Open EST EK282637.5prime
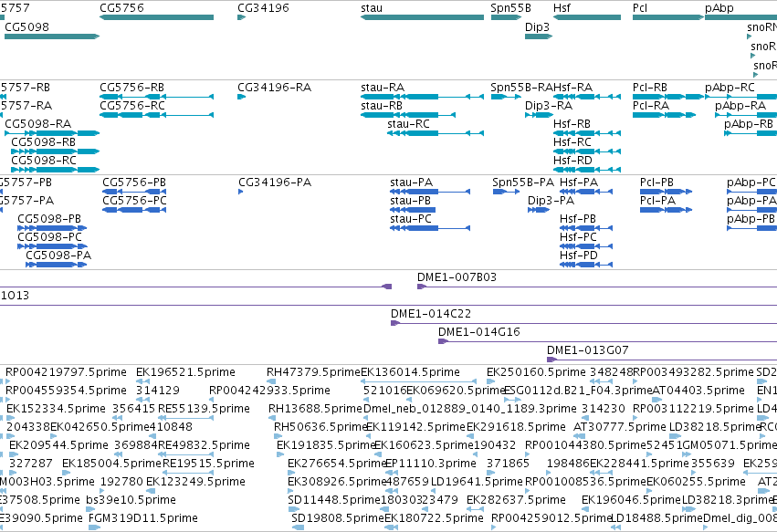The height and width of the screenshot is (532, 777). 516,500
